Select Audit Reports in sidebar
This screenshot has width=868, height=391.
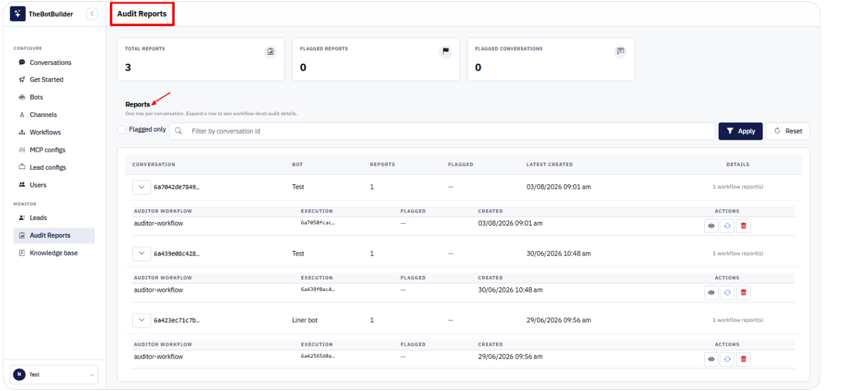[54, 235]
